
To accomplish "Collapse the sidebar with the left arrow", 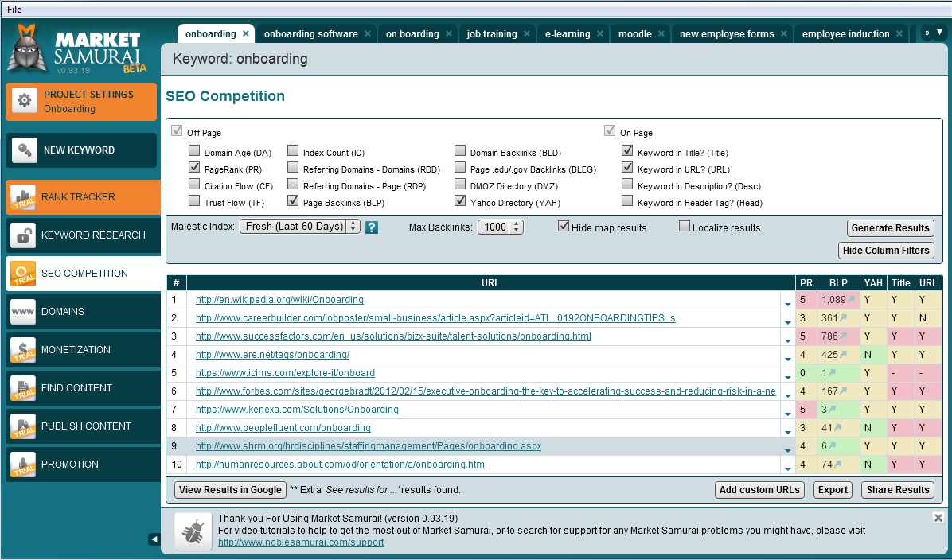I will [x=154, y=539].
